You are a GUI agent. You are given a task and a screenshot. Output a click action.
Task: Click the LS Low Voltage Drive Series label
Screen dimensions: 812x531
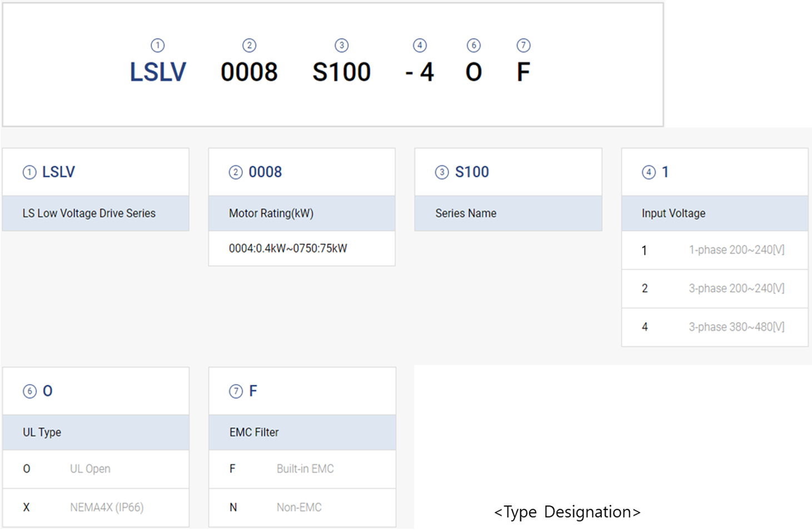click(89, 214)
